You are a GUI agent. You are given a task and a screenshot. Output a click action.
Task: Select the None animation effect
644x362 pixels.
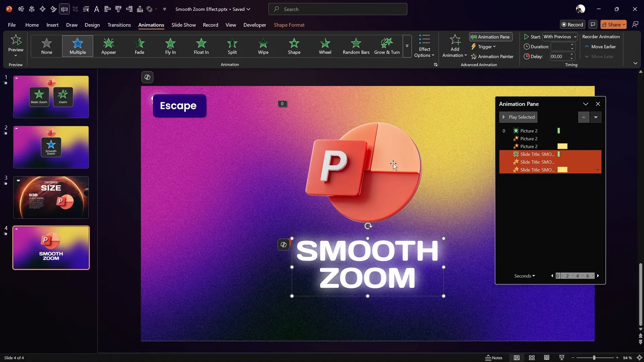click(47, 46)
